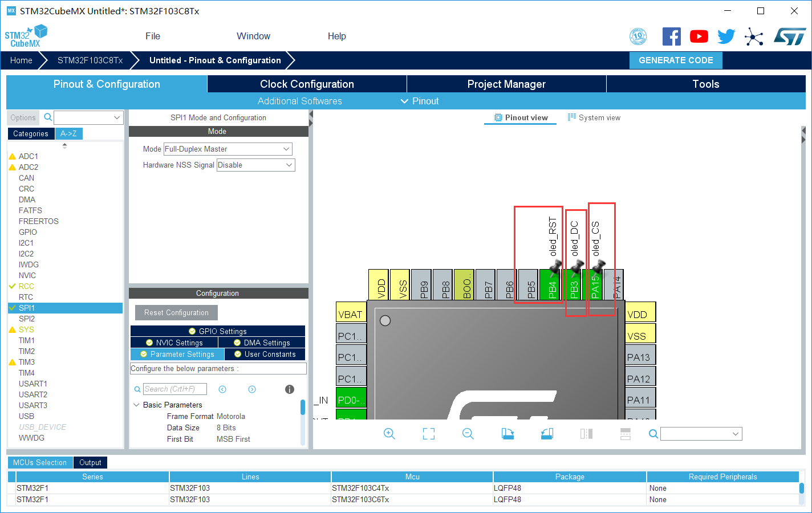This screenshot has height=513, width=812.
Task: Expand the Pinout dropdown menu
Action: tap(420, 101)
